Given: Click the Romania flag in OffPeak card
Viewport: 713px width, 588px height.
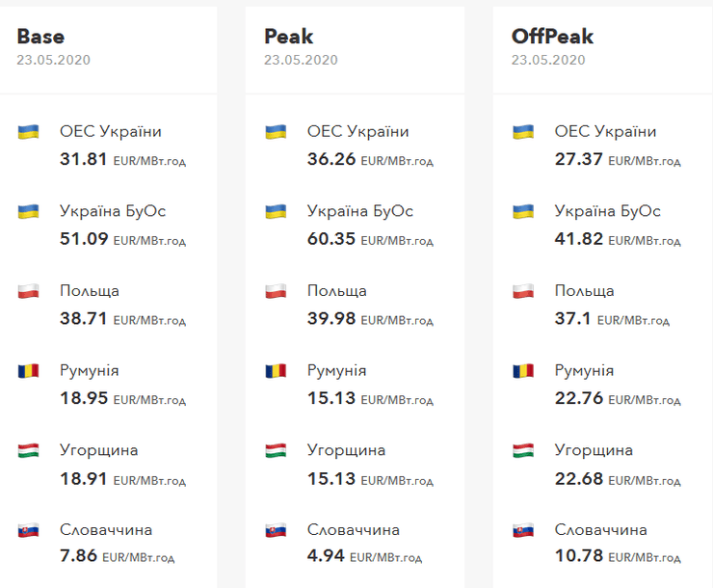Looking at the screenshot, I should [523, 371].
